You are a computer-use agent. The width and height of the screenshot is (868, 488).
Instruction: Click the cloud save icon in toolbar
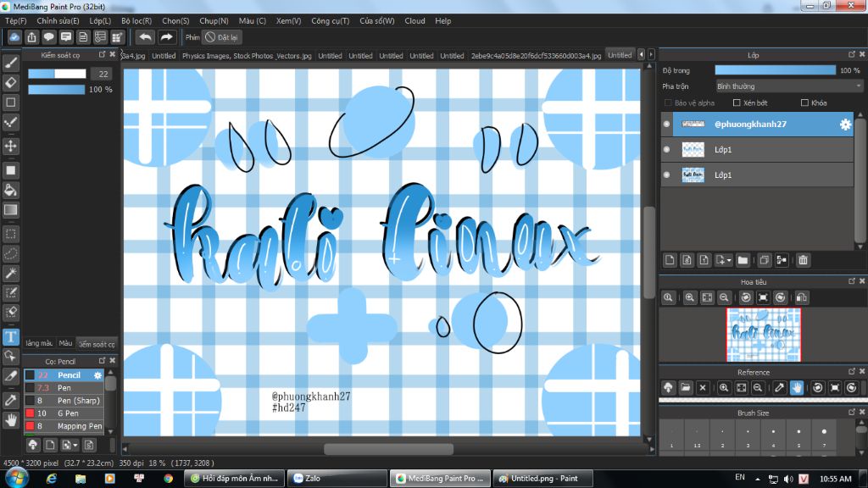(14, 37)
